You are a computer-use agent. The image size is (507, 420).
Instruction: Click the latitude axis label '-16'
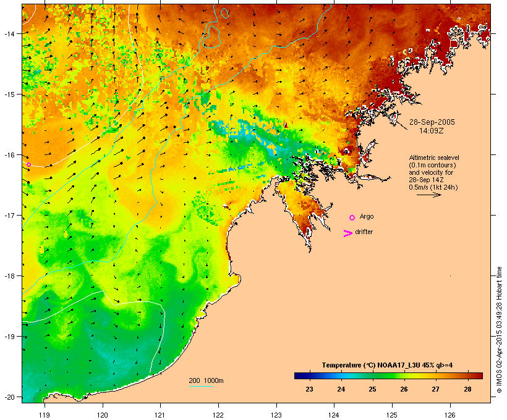[9, 155]
